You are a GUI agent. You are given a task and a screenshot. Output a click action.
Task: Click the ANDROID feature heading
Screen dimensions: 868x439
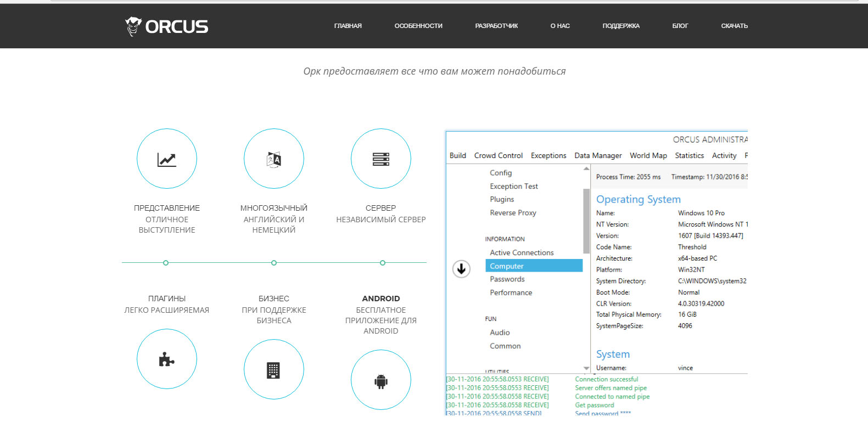tap(381, 299)
